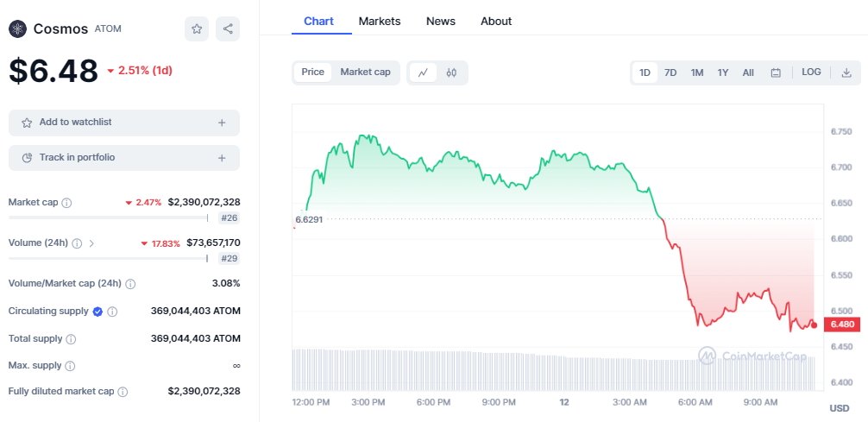Toggle chart to Price view

[x=312, y=72]
